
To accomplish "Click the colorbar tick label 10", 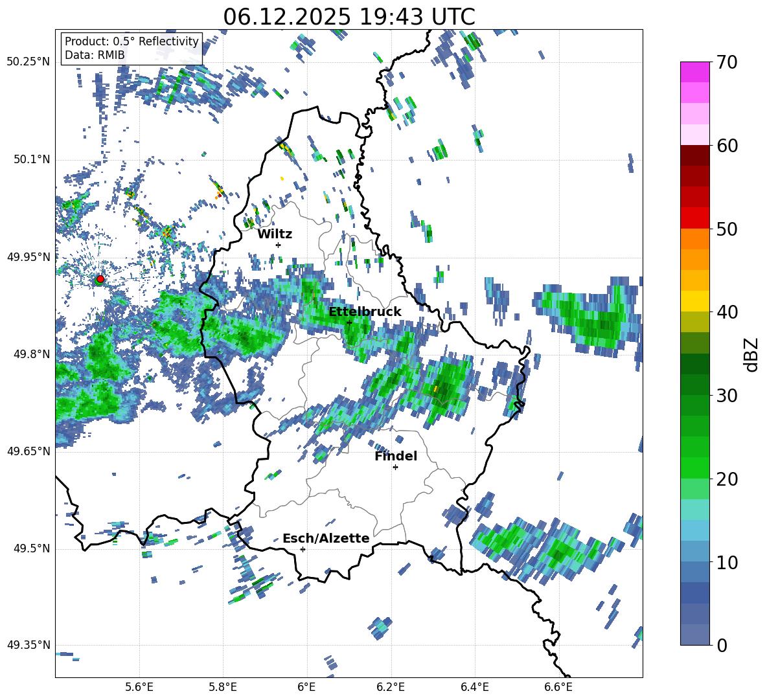I will pyautogui.click(x=726, y=562).
